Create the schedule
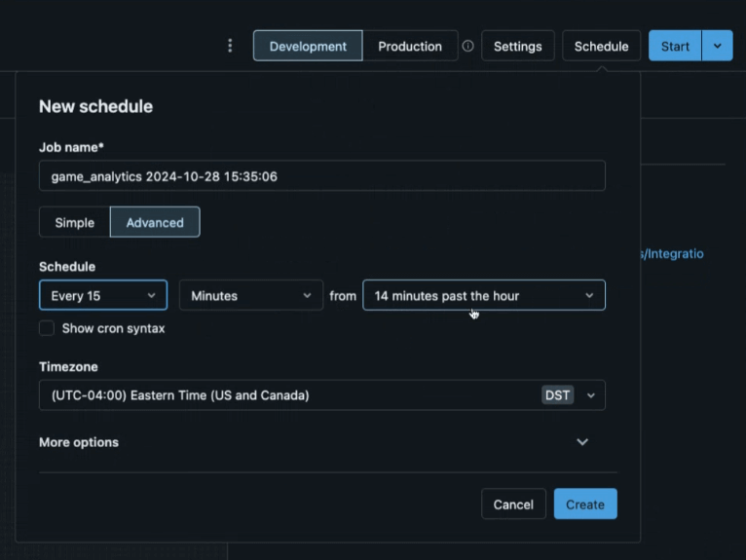 585,504
